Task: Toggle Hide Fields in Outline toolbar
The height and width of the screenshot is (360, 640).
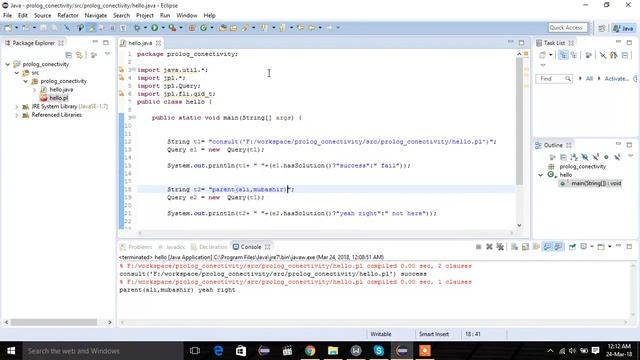Action: coord(585,157)
